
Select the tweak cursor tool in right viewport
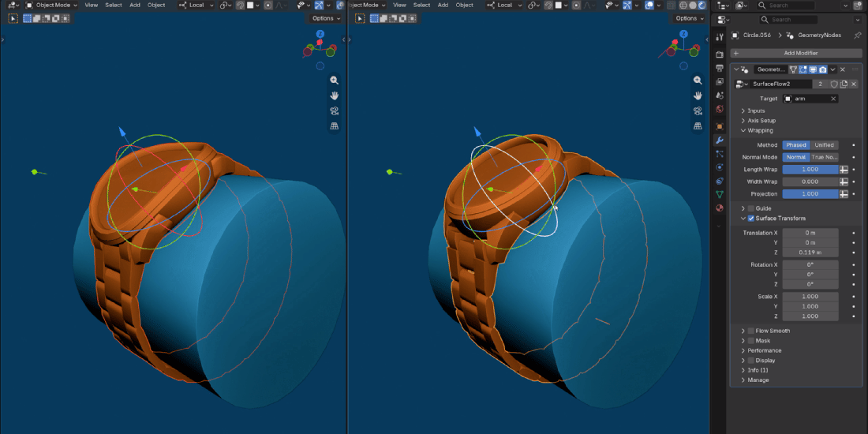[361, 18]
